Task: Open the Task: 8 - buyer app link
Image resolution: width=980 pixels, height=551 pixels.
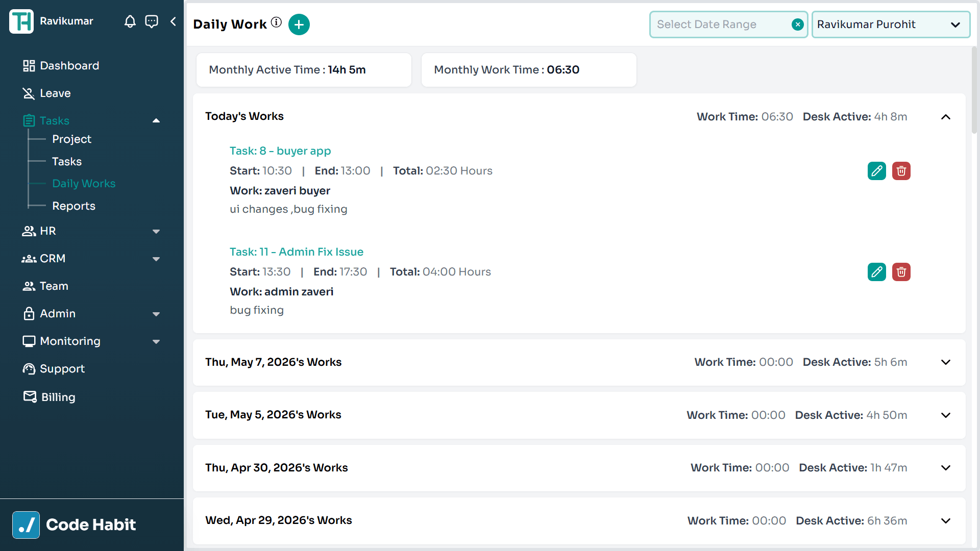Action: 280,151
